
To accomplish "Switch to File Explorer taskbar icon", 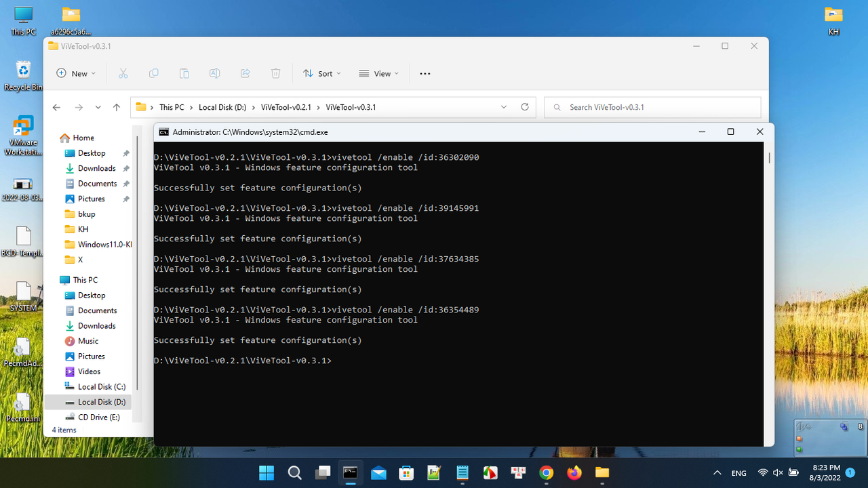I will [x=602, y=472].
